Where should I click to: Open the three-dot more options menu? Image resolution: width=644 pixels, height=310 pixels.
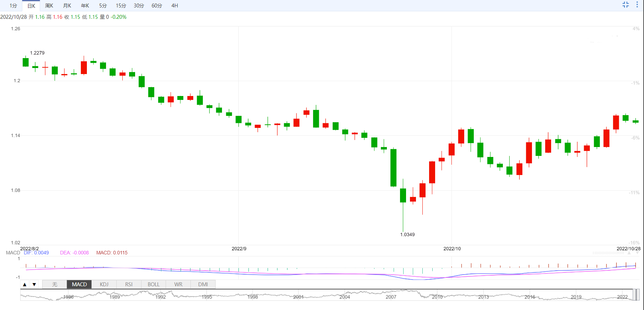[637, 5]
